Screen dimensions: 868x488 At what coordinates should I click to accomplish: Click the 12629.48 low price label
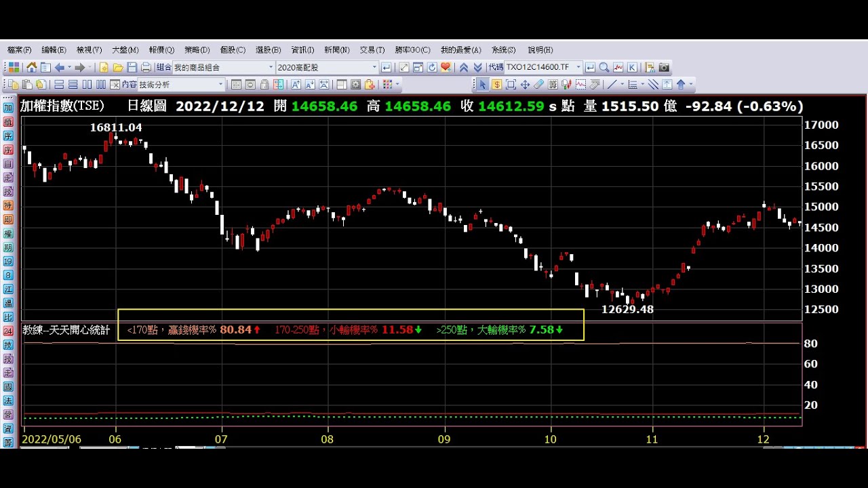[x=627, y=309]
